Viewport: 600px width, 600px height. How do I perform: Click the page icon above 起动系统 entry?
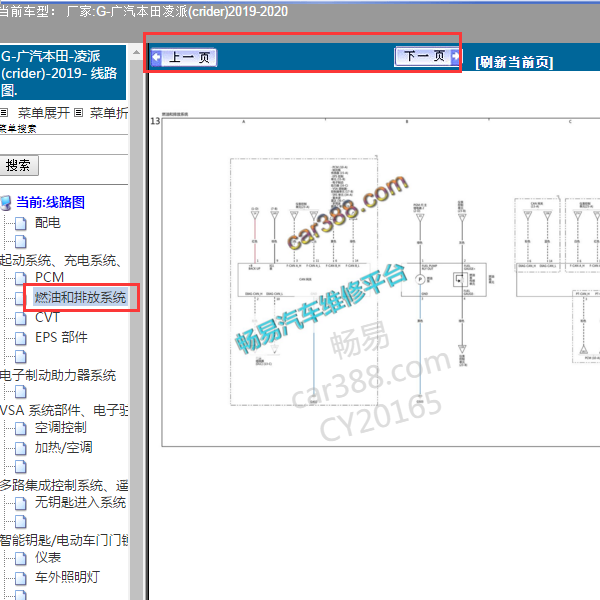tap(21, 241)
